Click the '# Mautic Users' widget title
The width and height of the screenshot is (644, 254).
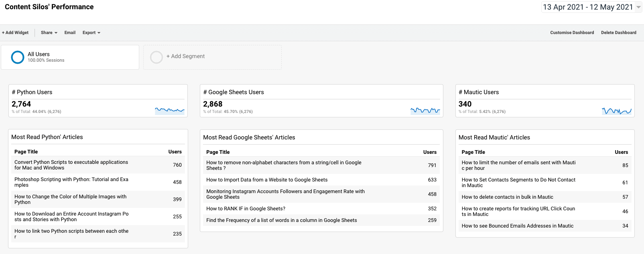pyautogui.click(x=479, y=92)
